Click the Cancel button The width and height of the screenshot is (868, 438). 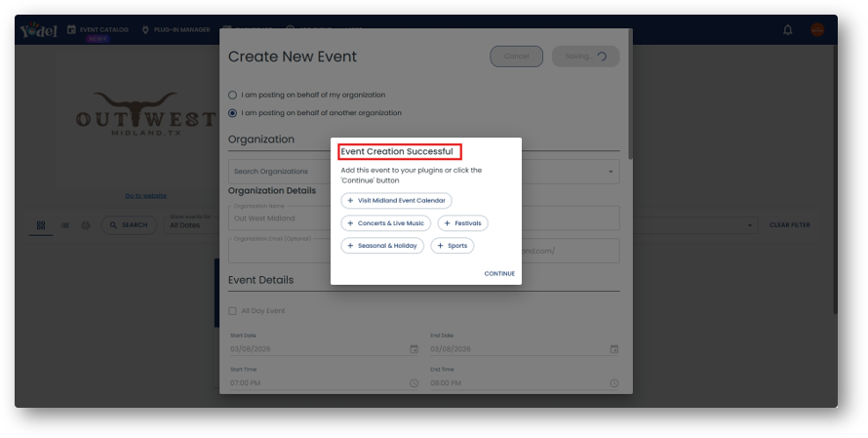[517, 57]
